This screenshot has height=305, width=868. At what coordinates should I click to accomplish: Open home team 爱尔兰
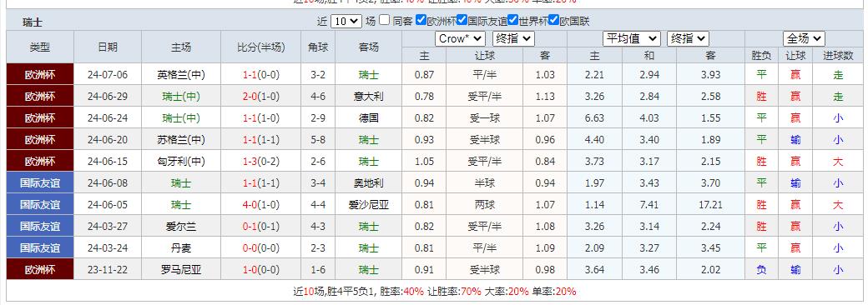pyautogui.click(x=181, y=226)
